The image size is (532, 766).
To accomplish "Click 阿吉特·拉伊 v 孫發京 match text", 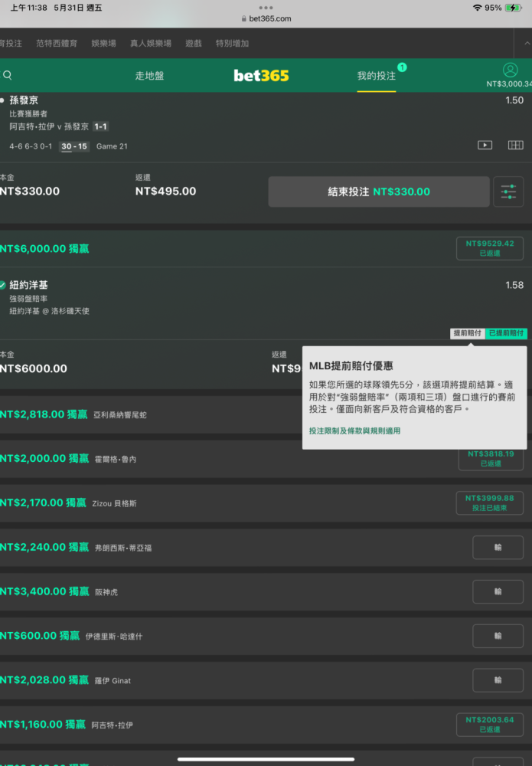I will coord(49,126).
